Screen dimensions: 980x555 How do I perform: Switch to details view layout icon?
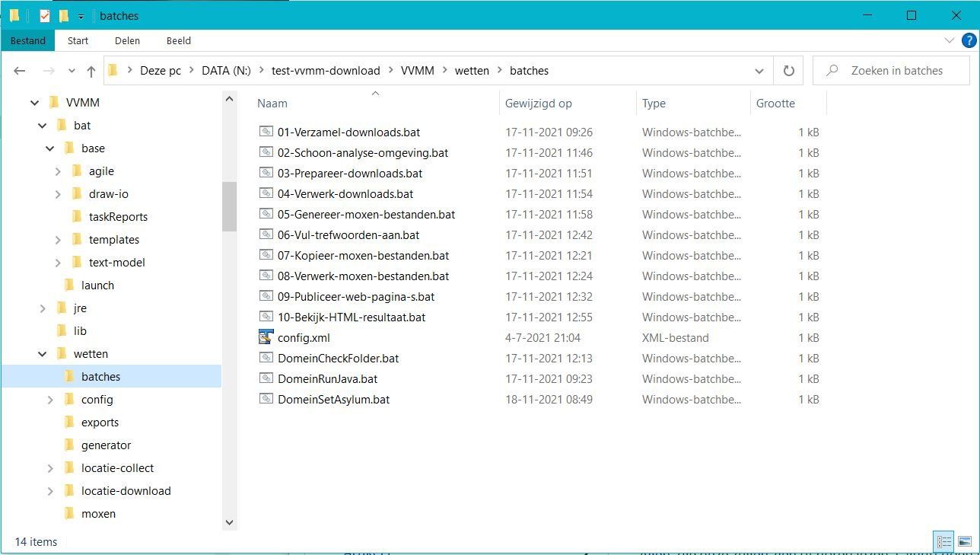944,542
